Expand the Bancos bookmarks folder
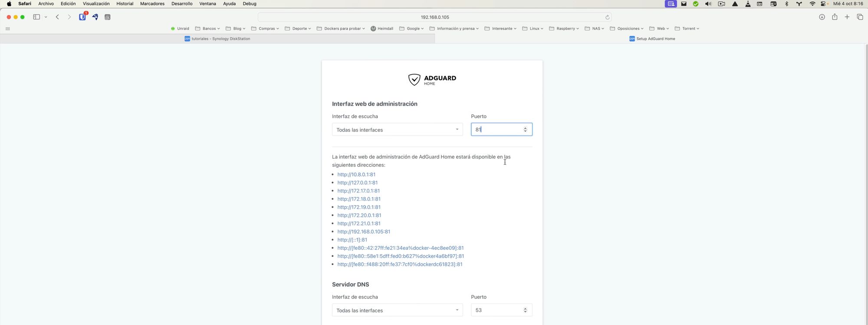 [207, 29]
